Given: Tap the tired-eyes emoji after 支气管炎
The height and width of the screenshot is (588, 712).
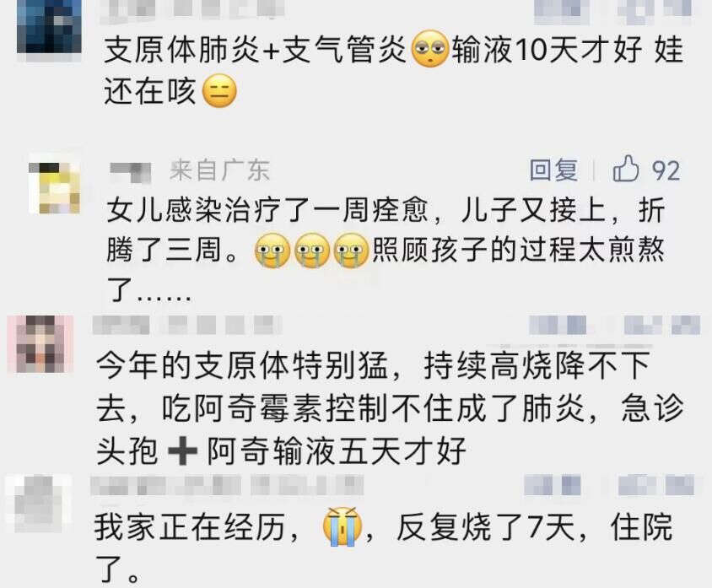Looking at the screenshot, I should pos(429,49).
